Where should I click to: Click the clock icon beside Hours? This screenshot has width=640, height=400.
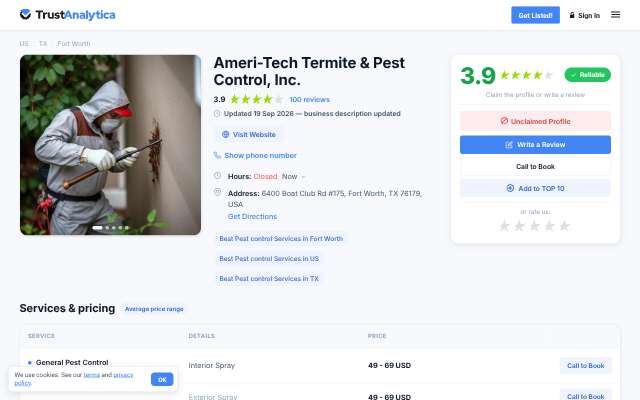tap(217, 176)
